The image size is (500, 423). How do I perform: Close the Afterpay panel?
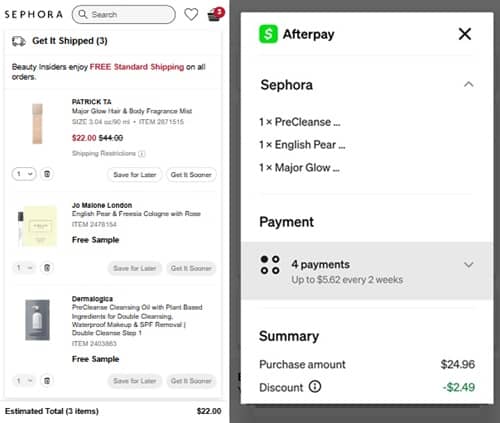(465, 34)
